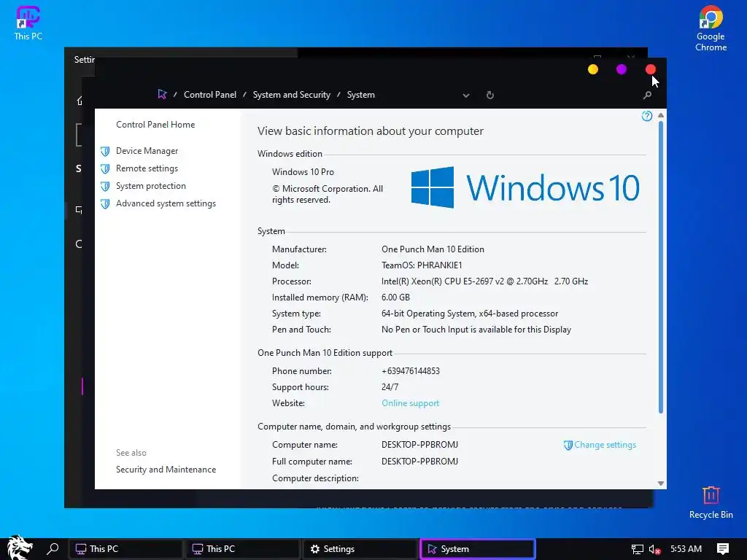Click the System taskbar button

478,549
